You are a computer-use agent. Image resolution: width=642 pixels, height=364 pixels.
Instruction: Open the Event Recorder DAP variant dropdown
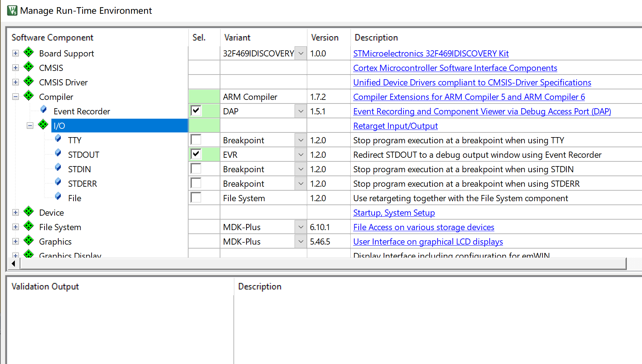click(301, 111)
